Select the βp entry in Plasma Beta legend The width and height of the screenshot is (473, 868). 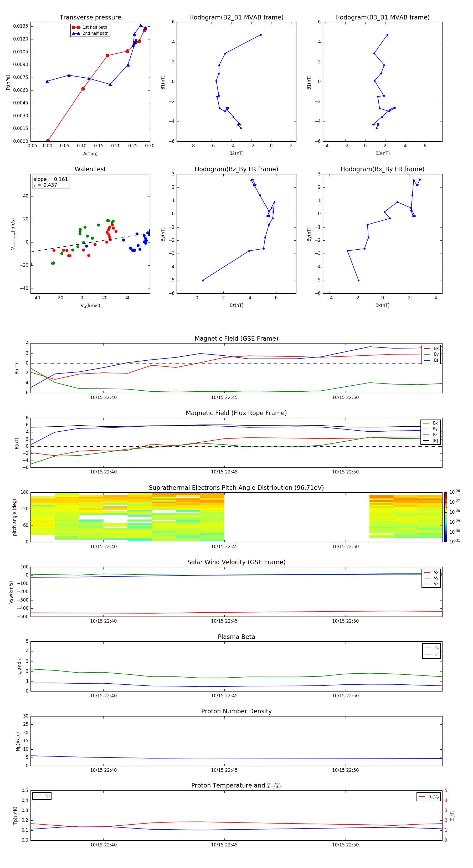pyautogui.click(x=431, y=647)
